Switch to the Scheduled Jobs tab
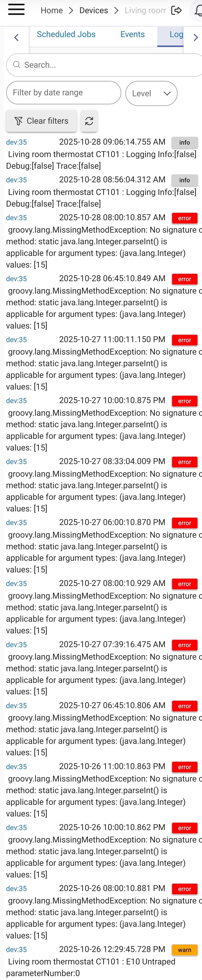Viewport: 202px width, 980px height. tap(66, 34)
